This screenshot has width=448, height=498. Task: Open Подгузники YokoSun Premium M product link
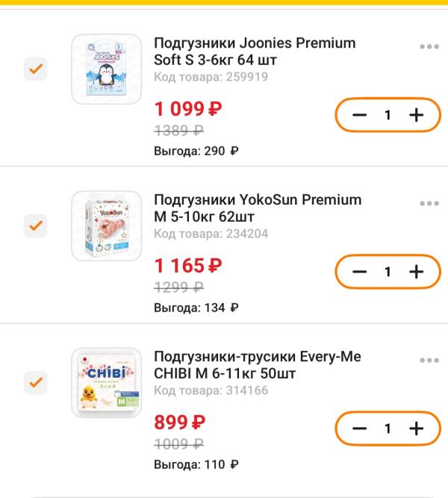[257, 208]
